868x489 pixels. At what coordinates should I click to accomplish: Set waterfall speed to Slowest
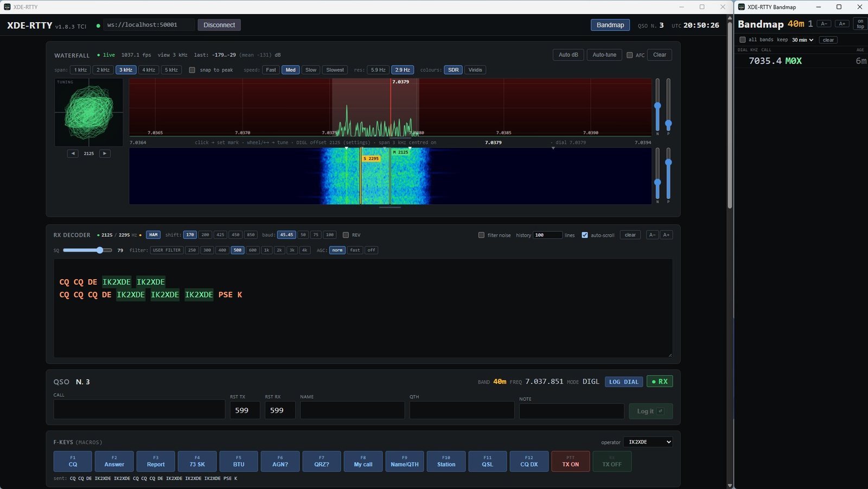335,70
